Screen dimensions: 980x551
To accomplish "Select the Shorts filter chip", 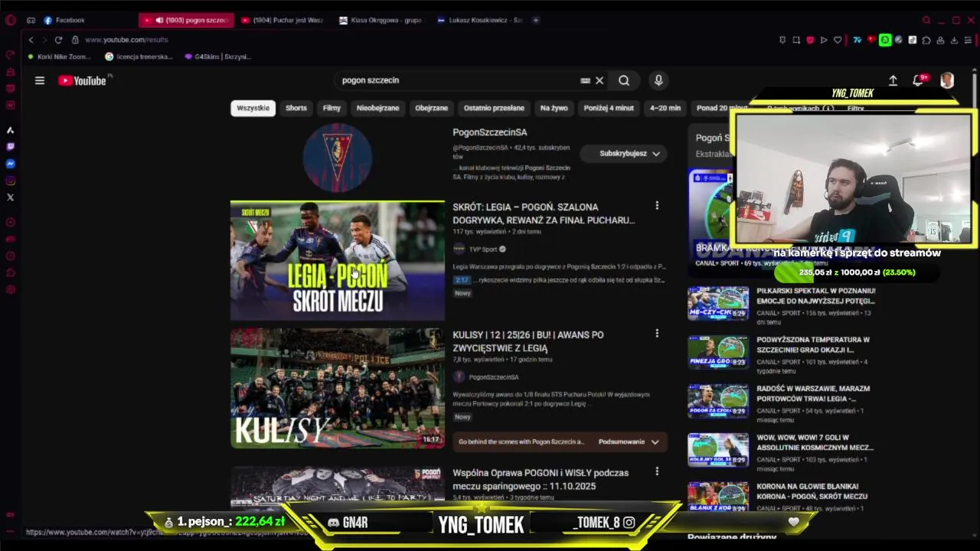I will [296, 108].
